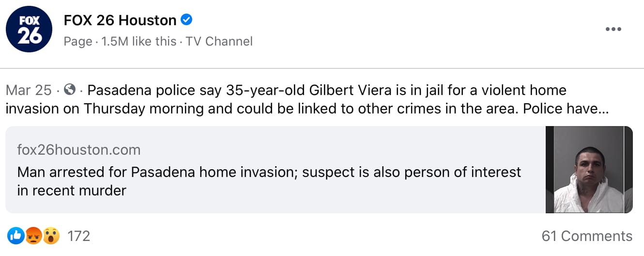Click the "TV Channel" category label
644x256 pixels.
tap(219, 42)
